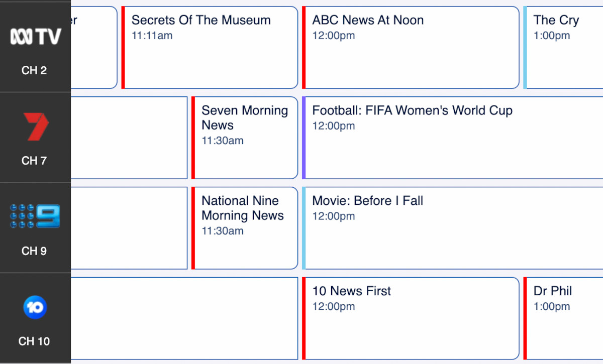Open the Dr Phil listing
This screenshot has height=364, width=603.
click(563, 318)
